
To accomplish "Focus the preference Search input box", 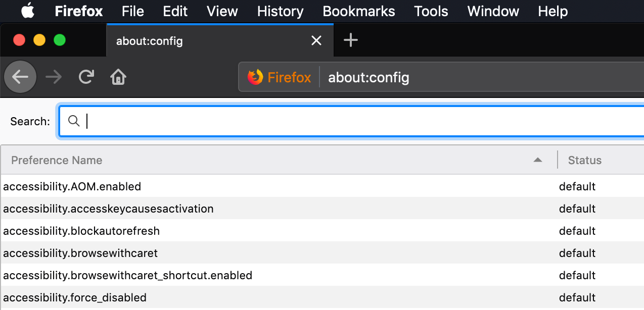I will pyautogui.click(x=354, y=121).
